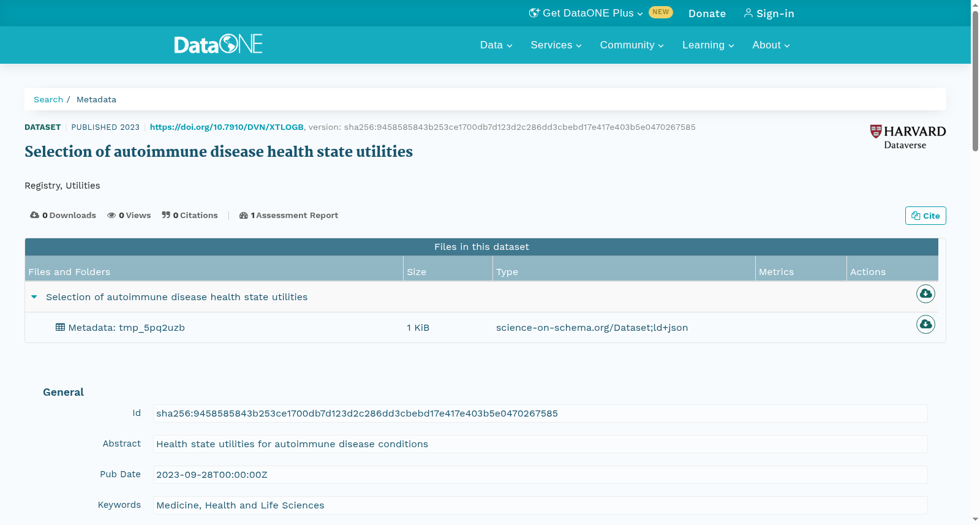Collapse the dataset folder row arrow

(x=34, y=297)
